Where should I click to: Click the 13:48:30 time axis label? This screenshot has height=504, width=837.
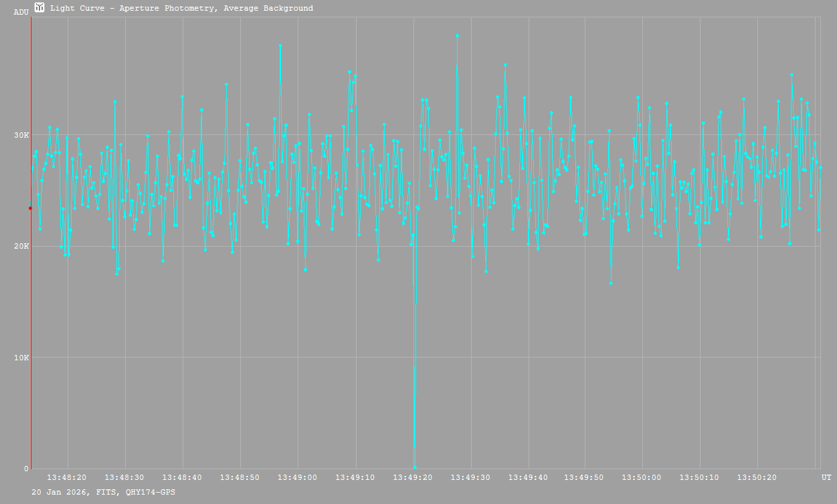click(124, 477)
